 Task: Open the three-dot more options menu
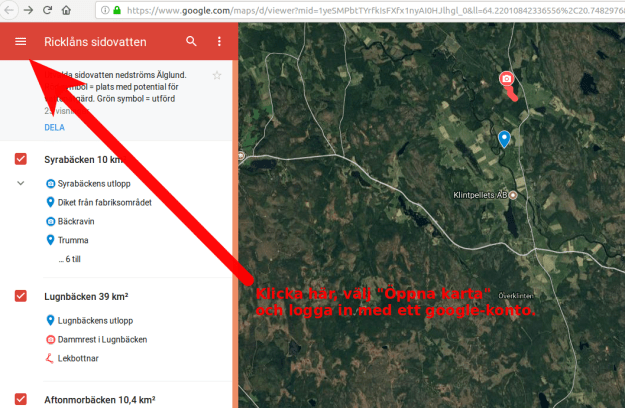[x=219, y=42]
